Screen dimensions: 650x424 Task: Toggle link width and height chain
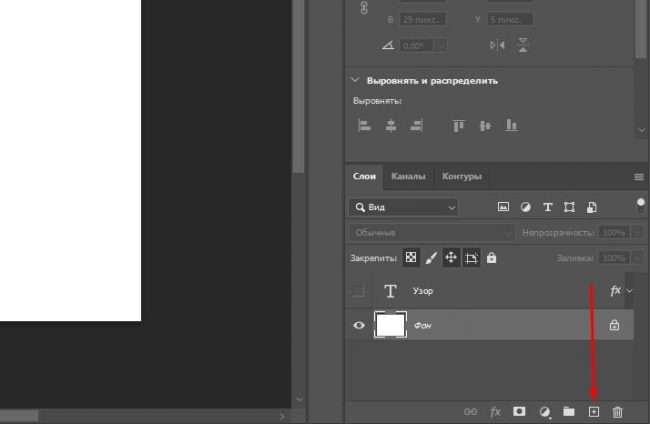tap(364, 8)
